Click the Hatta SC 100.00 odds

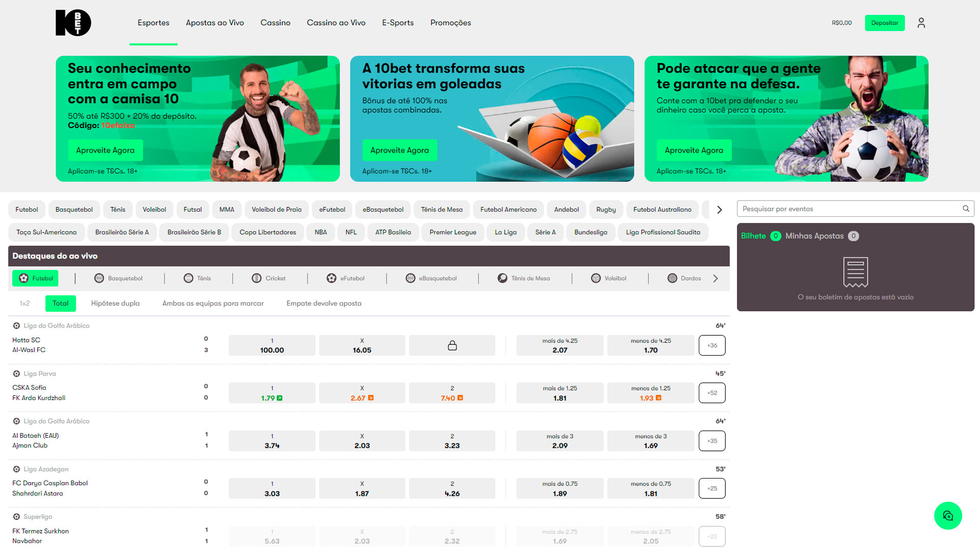click(272, 345)
